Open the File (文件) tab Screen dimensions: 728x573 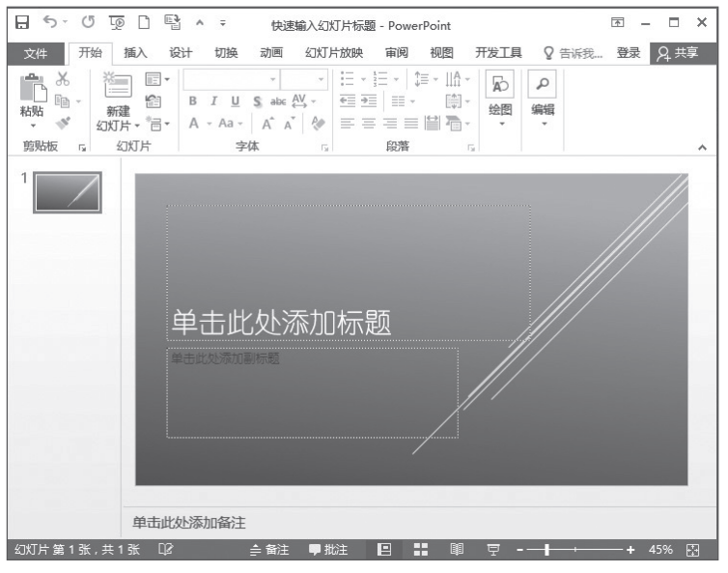(x=36, y=53)
